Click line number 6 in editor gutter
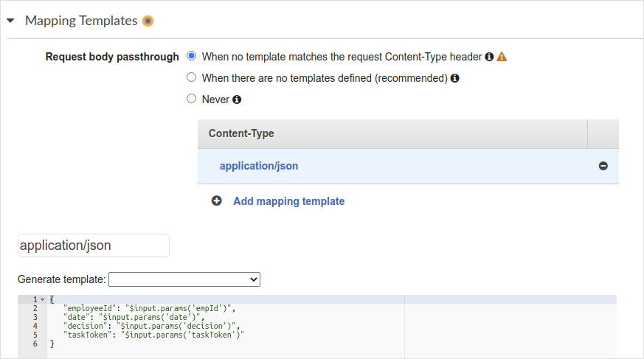644x359 pixels. (35, 344)
